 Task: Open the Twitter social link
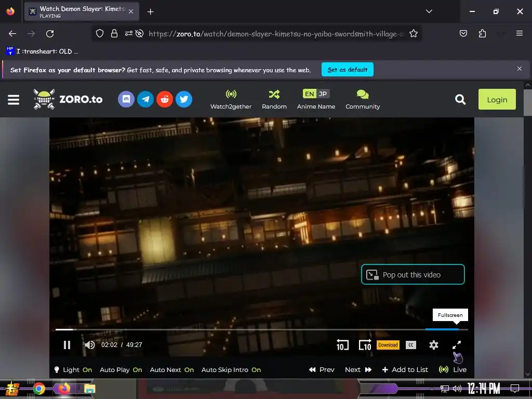(x=184, y=99)
